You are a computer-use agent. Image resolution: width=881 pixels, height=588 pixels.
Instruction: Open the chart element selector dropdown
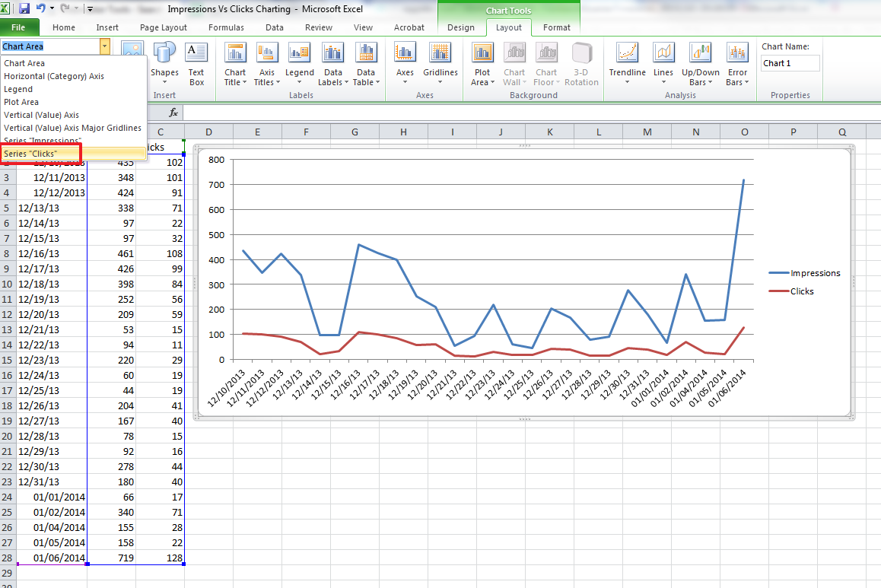pos(104,46)
